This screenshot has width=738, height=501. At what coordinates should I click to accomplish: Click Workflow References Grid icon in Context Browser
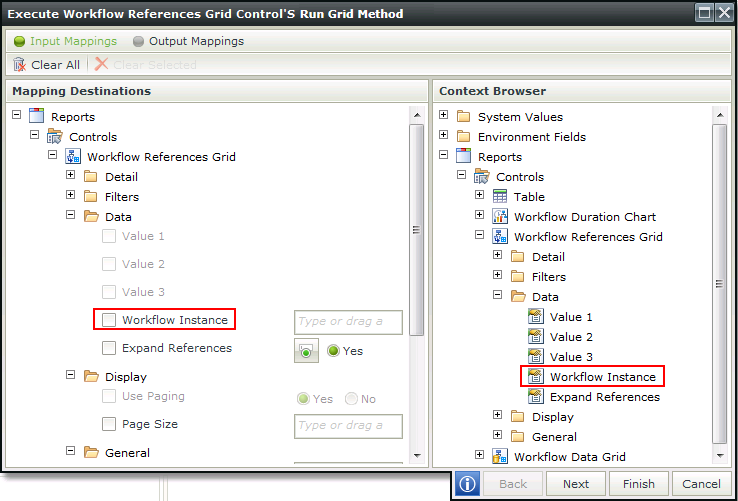point(500,236)
